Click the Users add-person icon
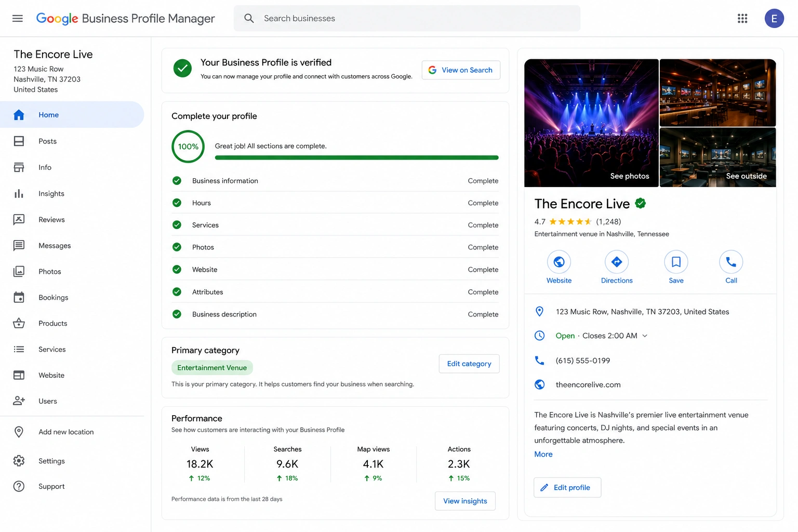 tap(19, 401)
